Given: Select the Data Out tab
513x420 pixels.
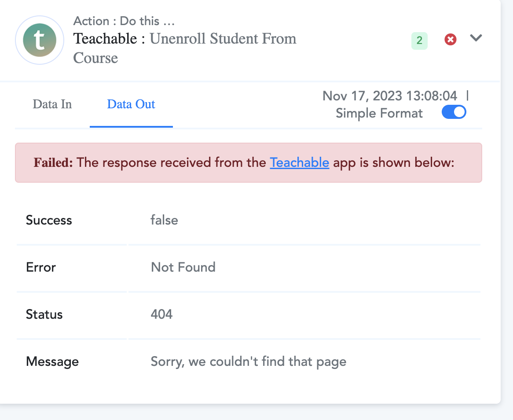Looking at the screenshot, I should (x=131, y=104).
